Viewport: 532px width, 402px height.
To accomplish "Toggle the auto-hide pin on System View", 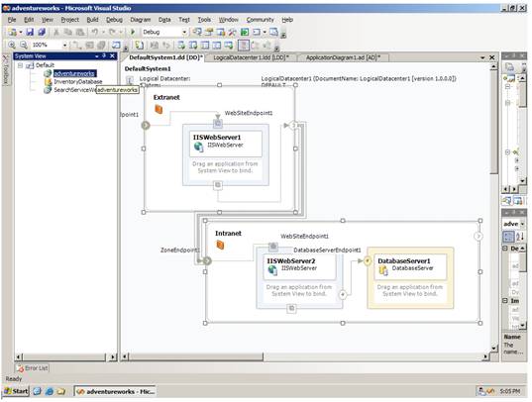I will click(x=104, y=55).
